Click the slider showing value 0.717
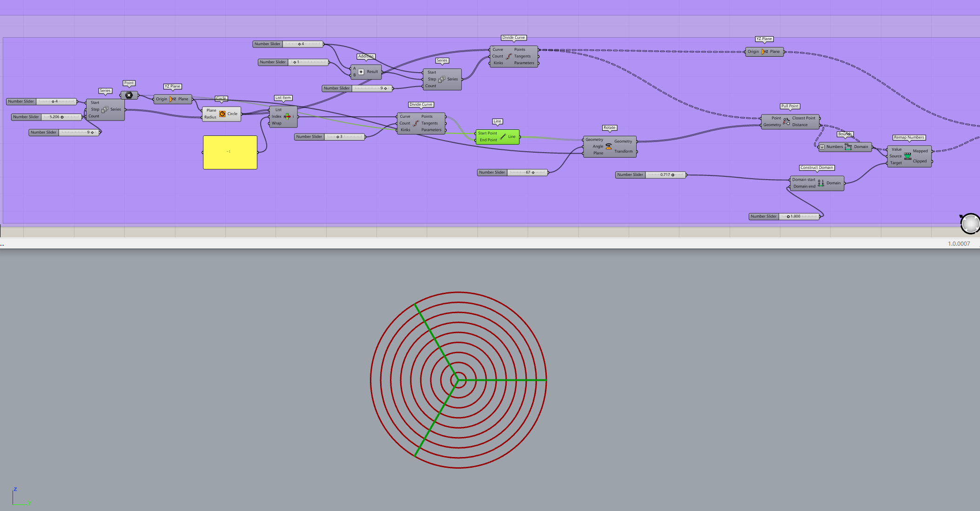This screenshot has width=980, height=511. [665, 175]
